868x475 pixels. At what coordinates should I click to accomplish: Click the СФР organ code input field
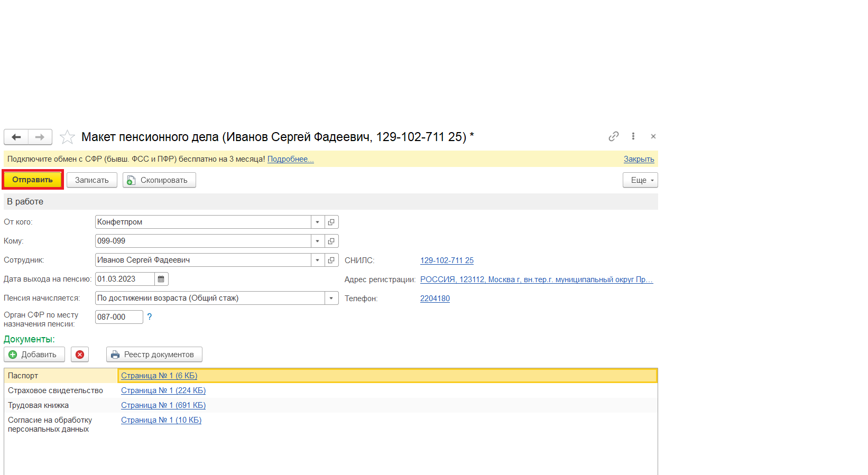click(118, 317)
